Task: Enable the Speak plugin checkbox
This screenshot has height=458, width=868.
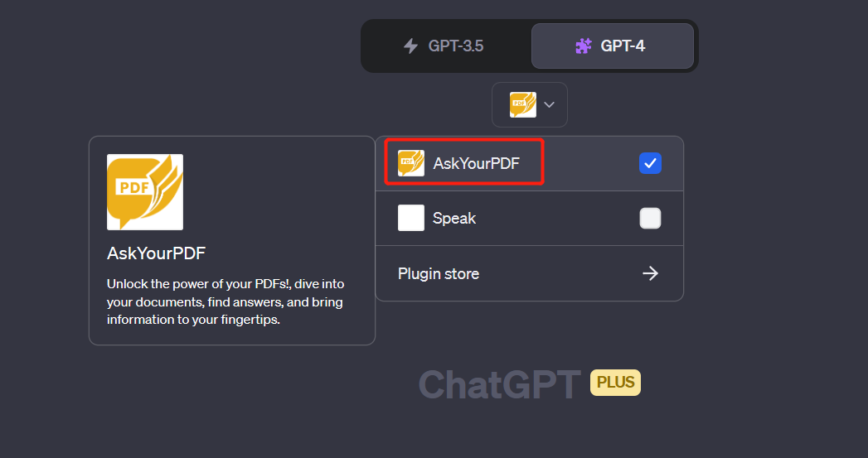Action: [x=651, y=218]
